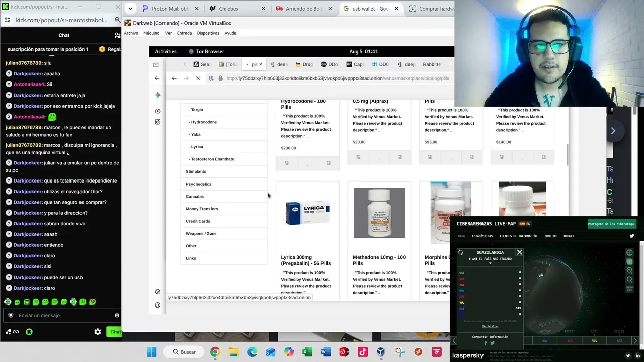Zoom out on the Kaspersky globe map
This screenshot has height=362, width=644.
[629, 280]
